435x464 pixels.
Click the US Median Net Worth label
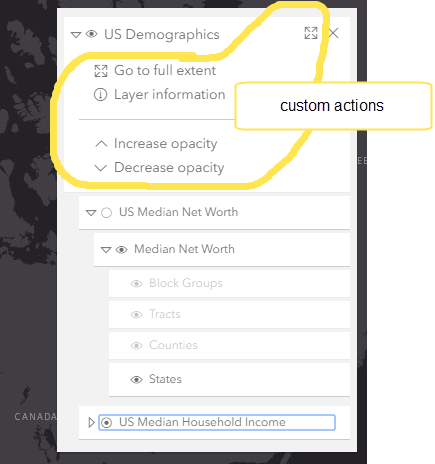click(178, 212)
